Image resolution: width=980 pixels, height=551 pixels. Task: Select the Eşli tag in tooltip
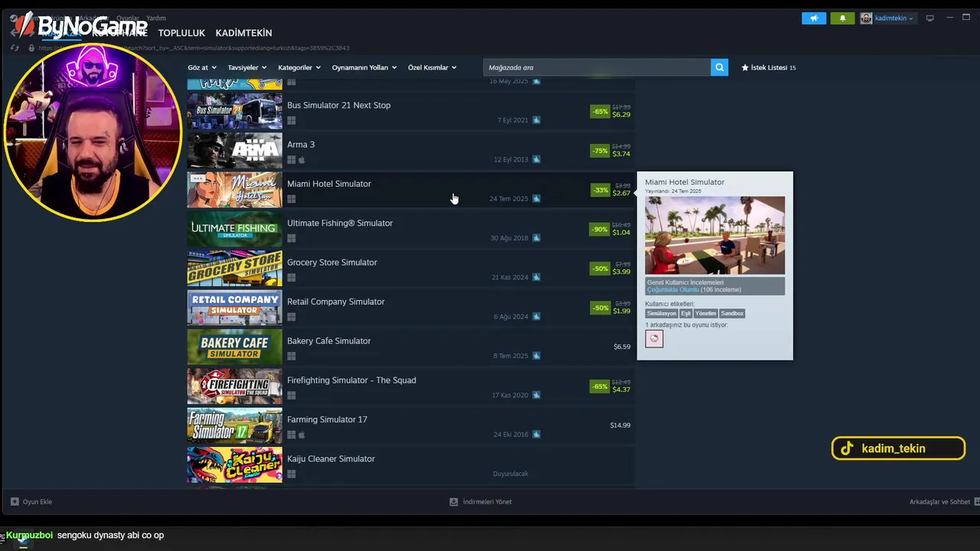point(686,313)
